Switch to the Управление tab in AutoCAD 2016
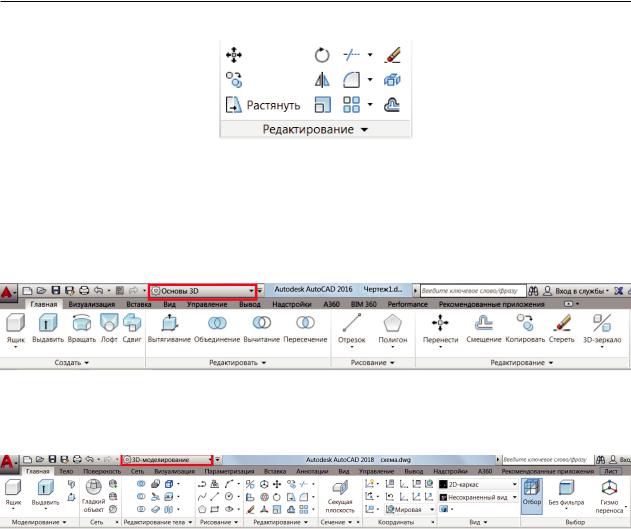The height and width of the screenshot is (529, 631). pos(207,305)
